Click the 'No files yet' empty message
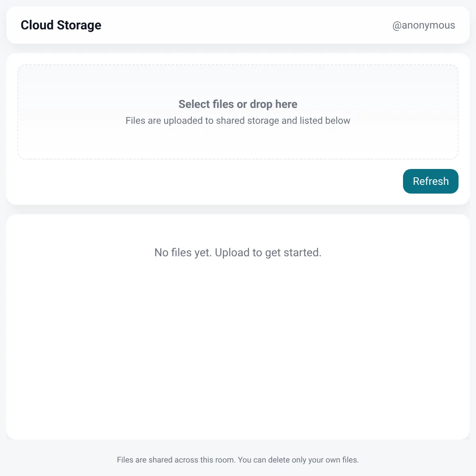The width and height of the screenshot is (476, 476). click(238, 252)
